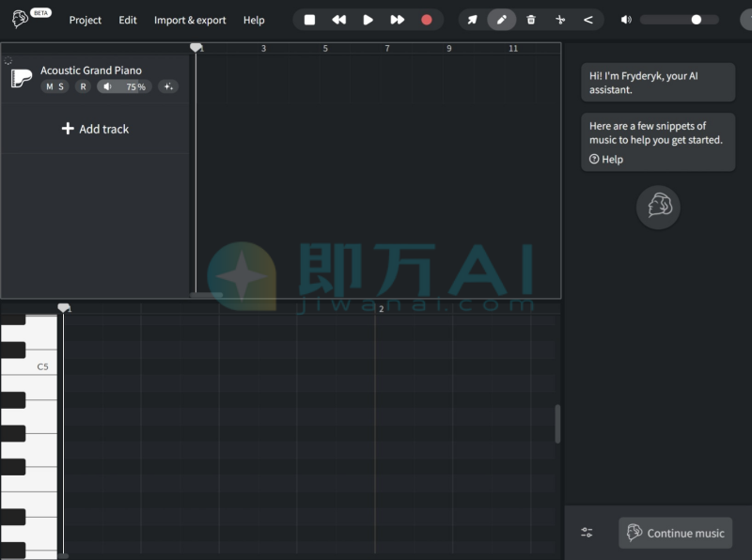This screenshot has height=560, width=752.
Task: Select the pencil draw tool
Action: click(502, 20)
